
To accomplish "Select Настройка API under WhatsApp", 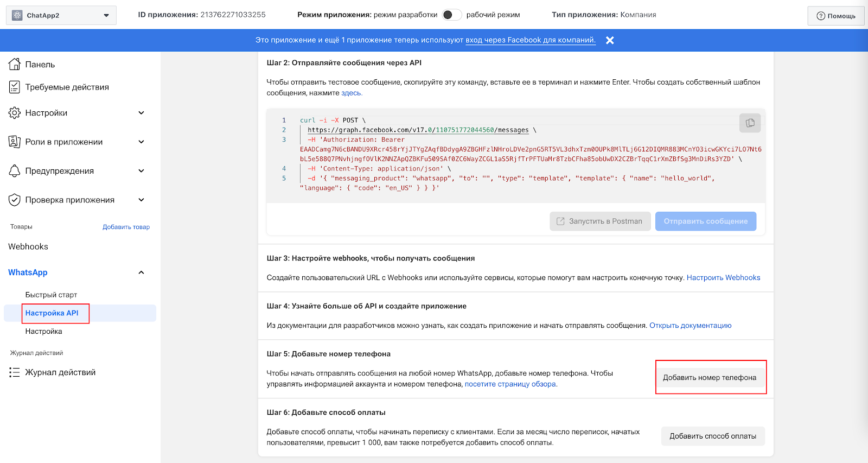I will (52, 313).
